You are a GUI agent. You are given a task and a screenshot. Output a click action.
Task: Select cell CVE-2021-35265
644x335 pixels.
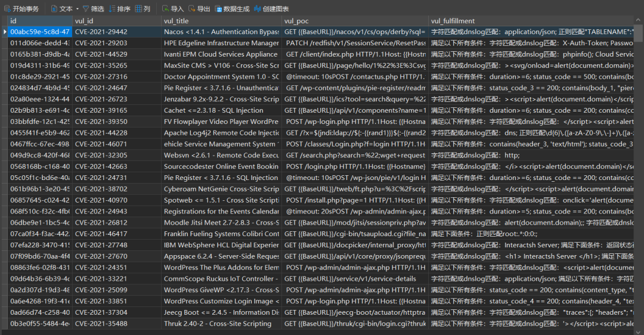[117, 66]
